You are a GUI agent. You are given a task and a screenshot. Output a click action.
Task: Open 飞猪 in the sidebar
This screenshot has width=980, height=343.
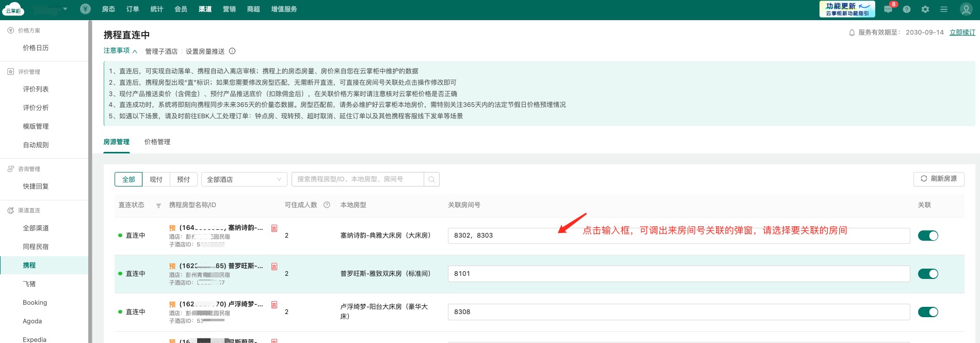coord(29,284)
